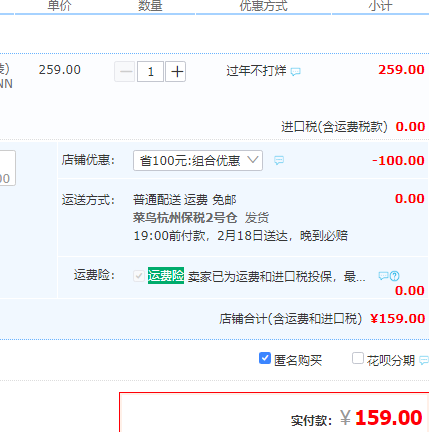The image size is (435, 432).
Task: Click the plus quantity button
Action: 176,71
